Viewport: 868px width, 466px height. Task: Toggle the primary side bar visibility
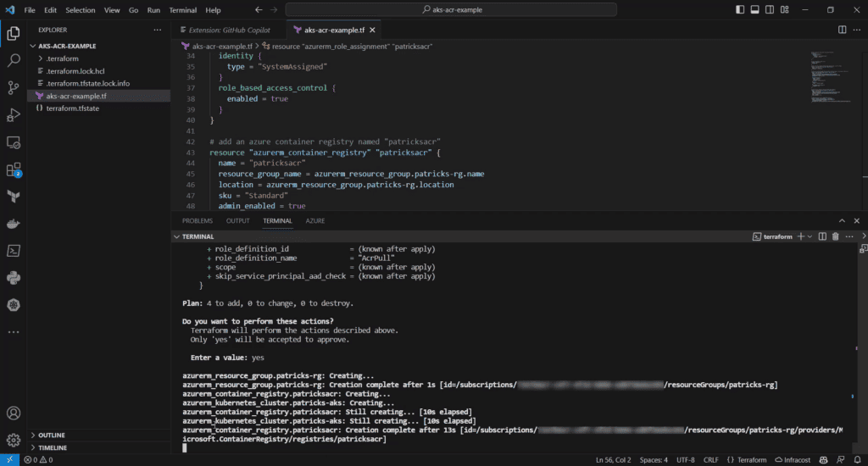(742, 10)
